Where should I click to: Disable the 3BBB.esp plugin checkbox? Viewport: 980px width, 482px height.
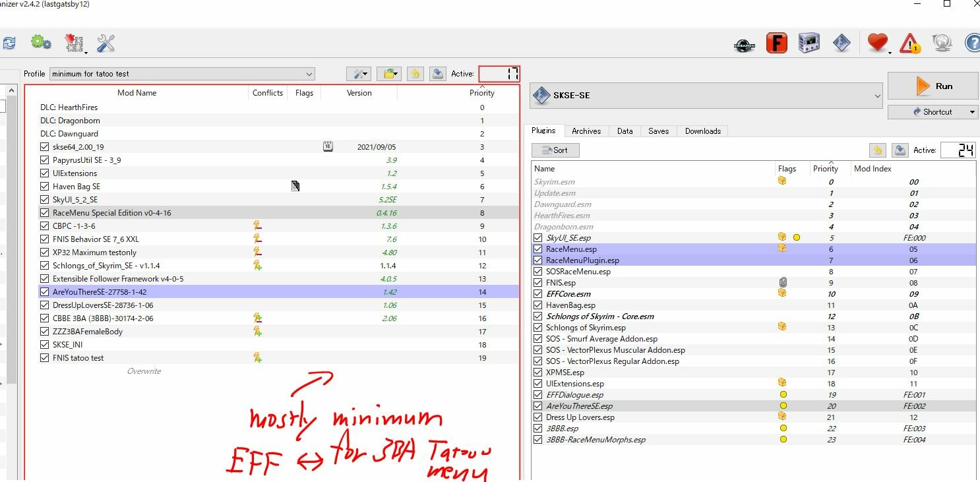[538, 429]
